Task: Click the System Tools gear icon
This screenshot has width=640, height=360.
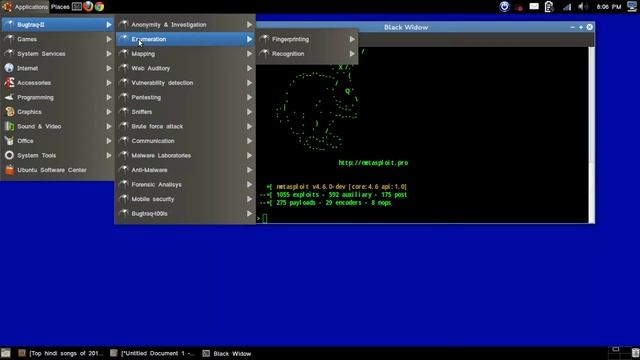Action: coord(9,156)
